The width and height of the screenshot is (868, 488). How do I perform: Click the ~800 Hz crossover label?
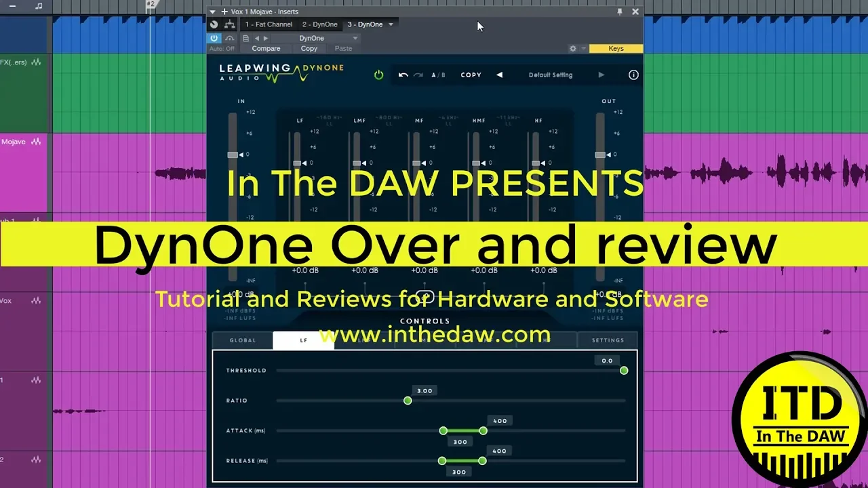coord(390,118)
